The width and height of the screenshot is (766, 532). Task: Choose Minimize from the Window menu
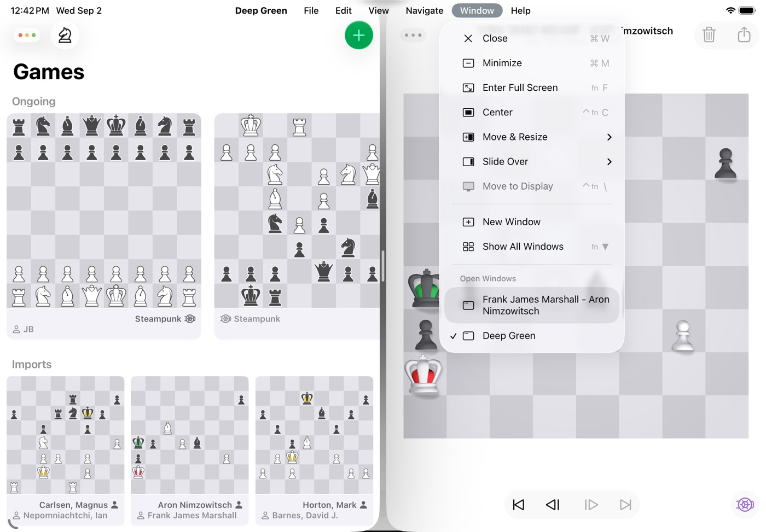(x=532, y=63)
